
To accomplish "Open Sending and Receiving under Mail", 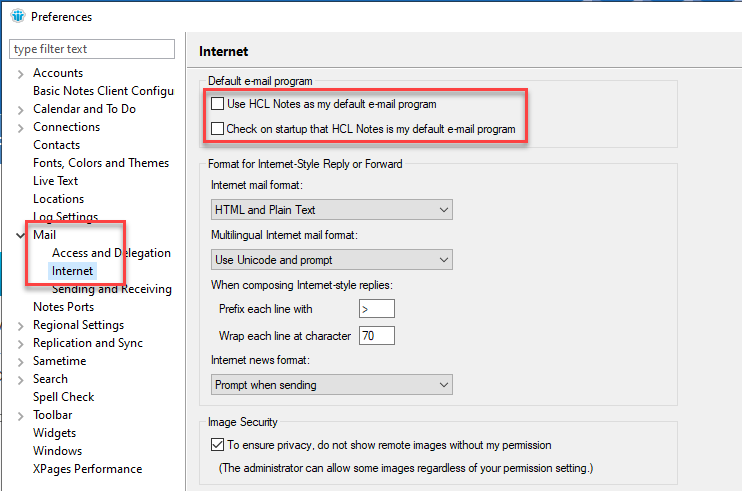I will point(112,289).
